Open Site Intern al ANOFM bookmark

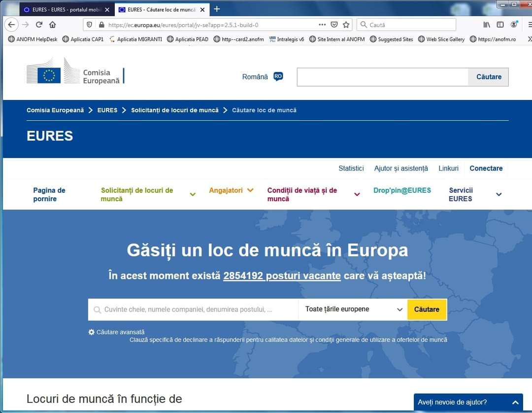coord(337,39)
